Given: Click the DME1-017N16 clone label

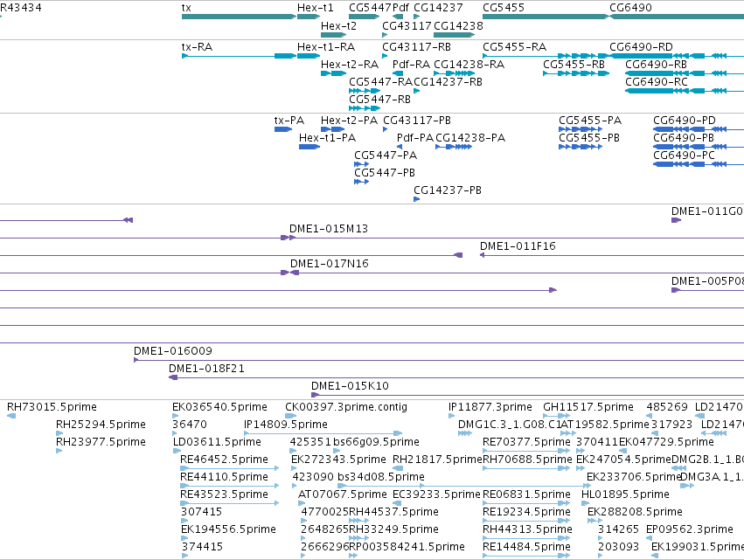Looking at the screenshot, I should pos(330,264).
